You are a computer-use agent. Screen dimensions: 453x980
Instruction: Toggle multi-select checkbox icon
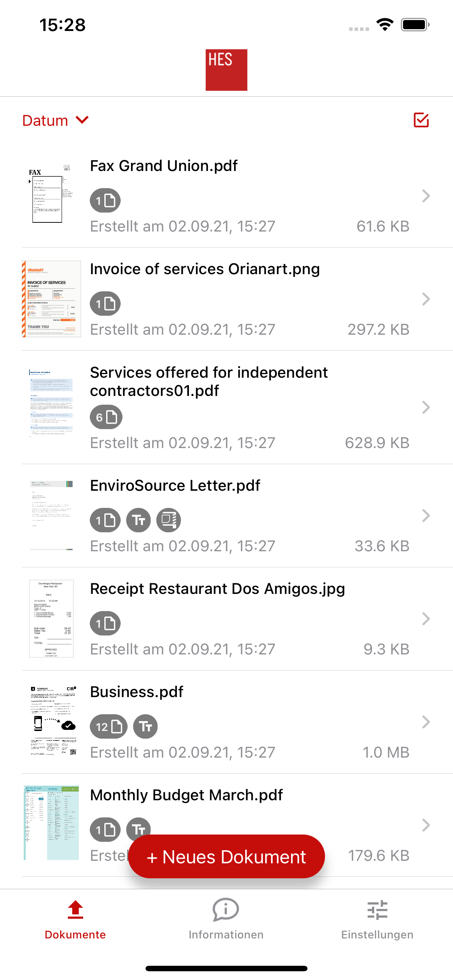pos(421,120)
